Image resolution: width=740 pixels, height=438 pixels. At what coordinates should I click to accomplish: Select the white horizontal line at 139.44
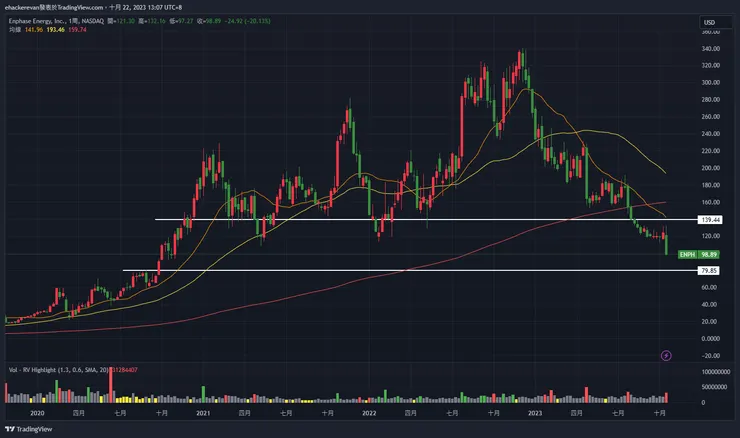(426, 219)
